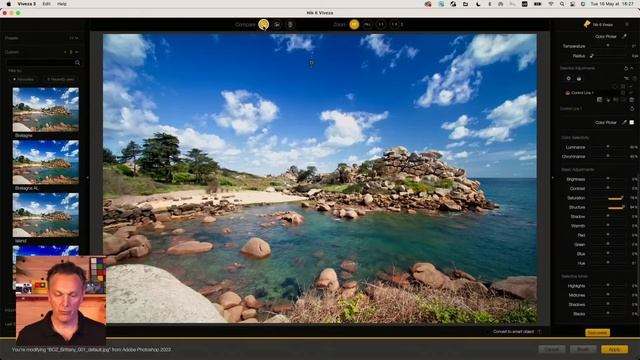Click the magnifier icon in the presets search
Screen dimensions: 640x360
[78, 63]
